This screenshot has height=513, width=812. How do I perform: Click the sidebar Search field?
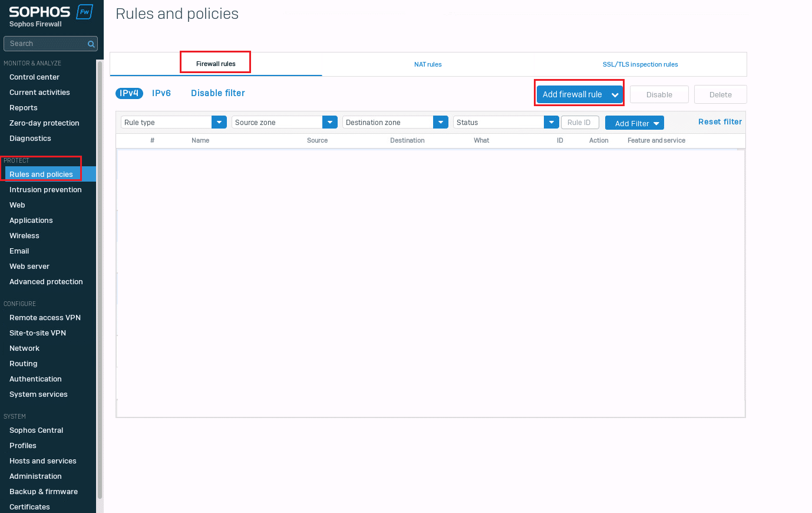coord(46,44)
